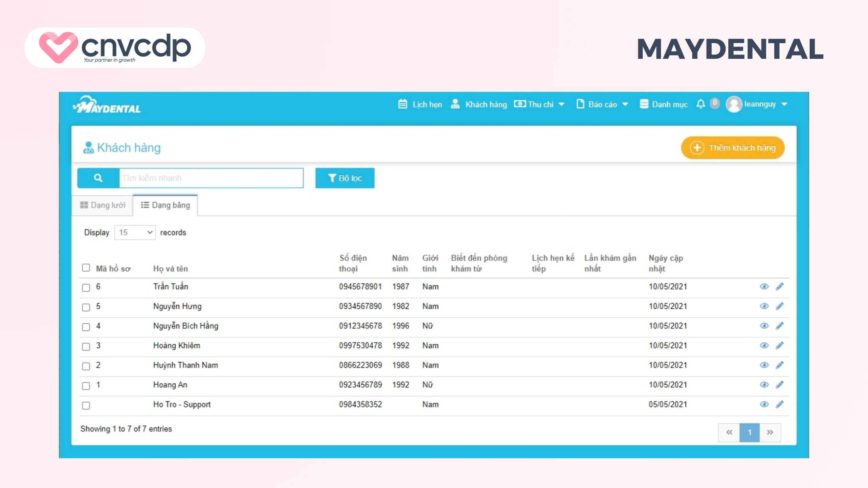Select checkbox for Hoang An row
The width and height of the screenshot is (868, 488).
click(x=86, y=386)
